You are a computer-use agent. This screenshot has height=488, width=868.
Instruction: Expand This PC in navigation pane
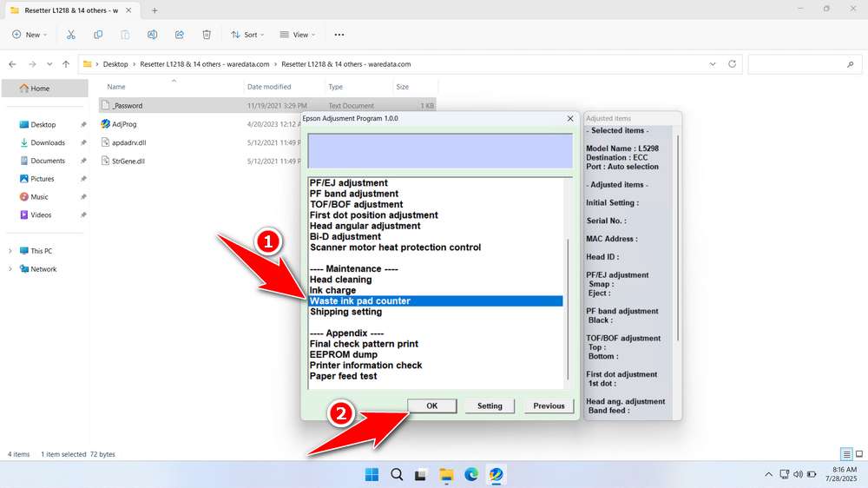[x=10, y=251]
